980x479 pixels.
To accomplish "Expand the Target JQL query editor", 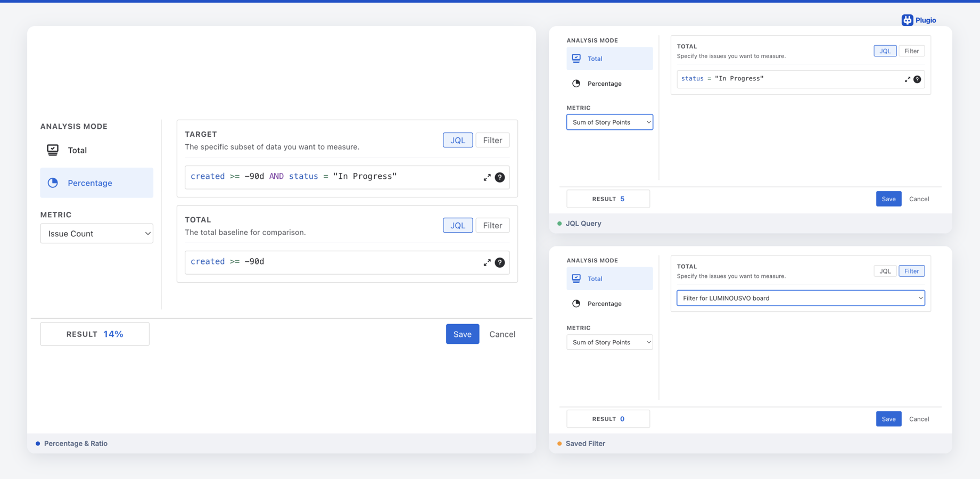I will coord(487,178).
